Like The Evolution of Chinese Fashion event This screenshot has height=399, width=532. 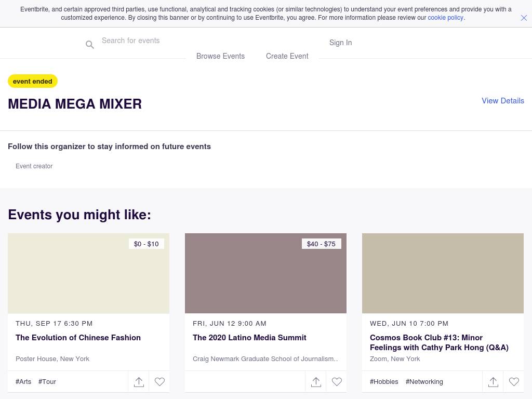pos(159,382)
